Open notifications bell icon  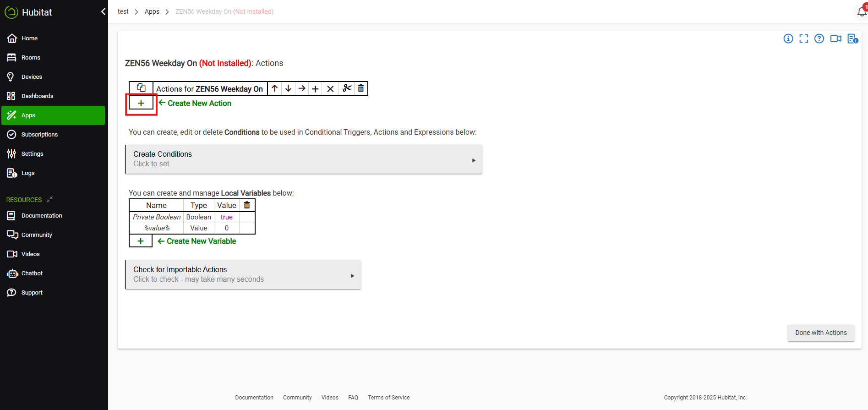[862, 11]
